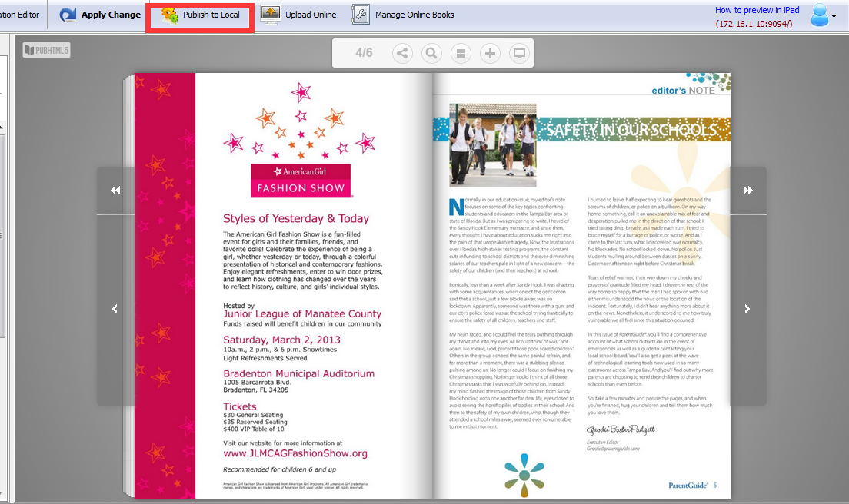
Task: Click the Publish to Local gears icon
Action: (x=169, y=15)
